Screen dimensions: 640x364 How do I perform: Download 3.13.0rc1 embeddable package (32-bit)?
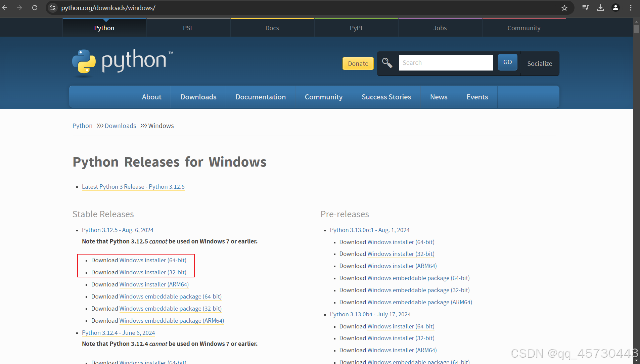coord(419,290)
